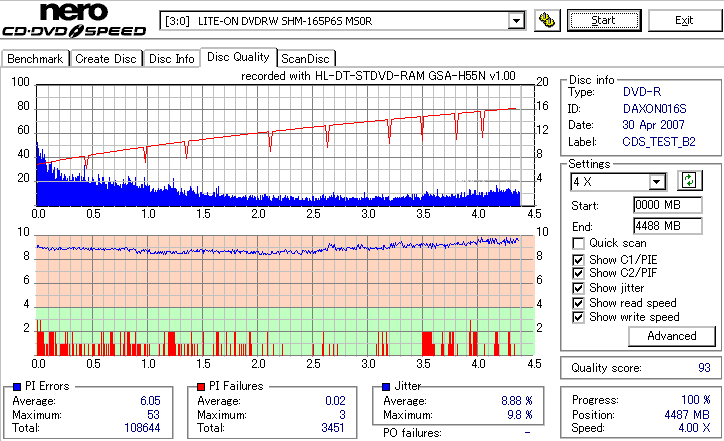Go to the Disc Info tab
This screenshot has width=724, height=441.
tap(172, 59)
